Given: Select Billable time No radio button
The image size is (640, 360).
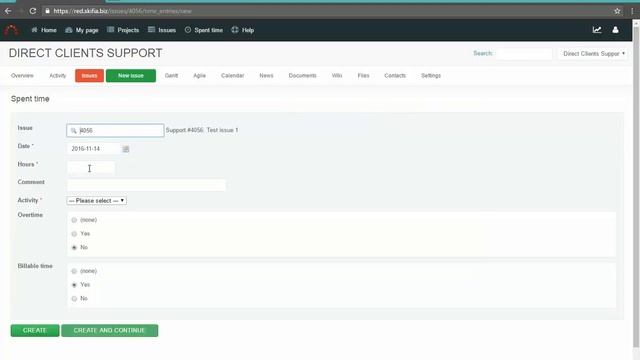Looking at the screenshot, I should [x=74, y=299].
